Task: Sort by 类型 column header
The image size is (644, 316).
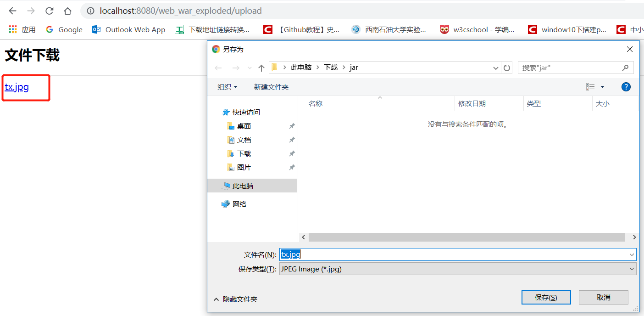Action: click(x=534, y=103)
